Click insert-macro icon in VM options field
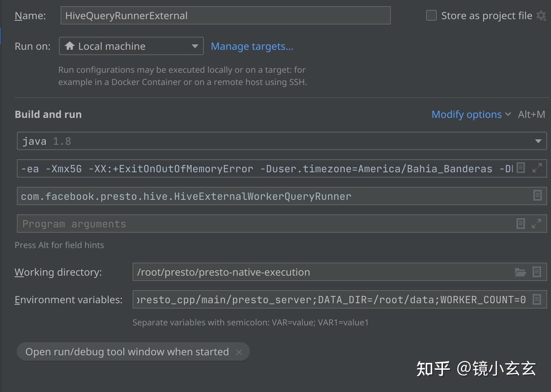Screen dimensions: 551x392 (x=521, y=168)
